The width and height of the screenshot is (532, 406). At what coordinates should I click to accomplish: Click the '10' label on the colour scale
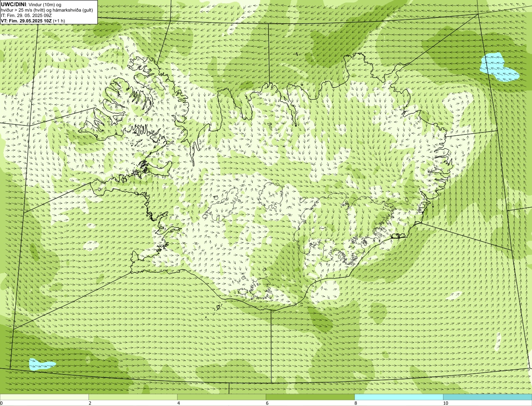point(446,403)
